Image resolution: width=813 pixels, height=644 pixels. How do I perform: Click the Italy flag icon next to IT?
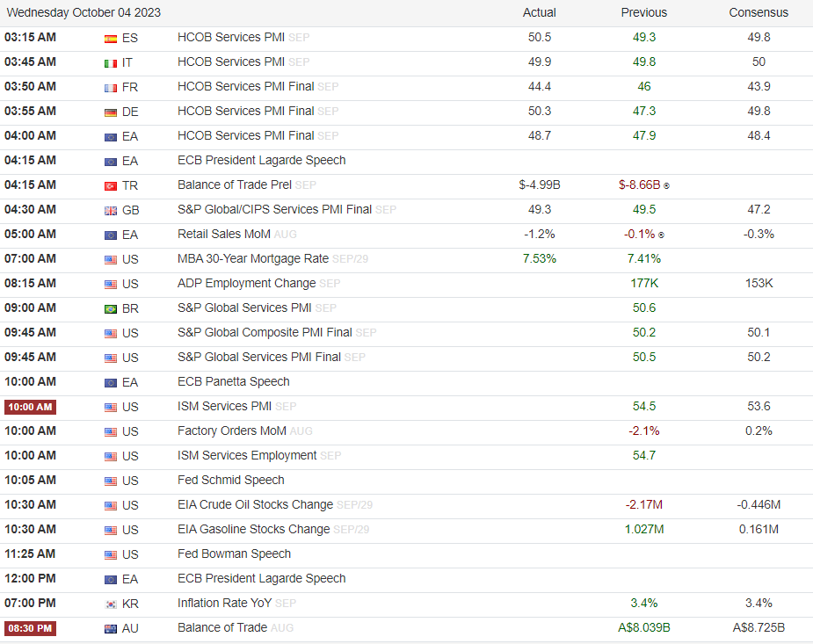coord(111,63)
